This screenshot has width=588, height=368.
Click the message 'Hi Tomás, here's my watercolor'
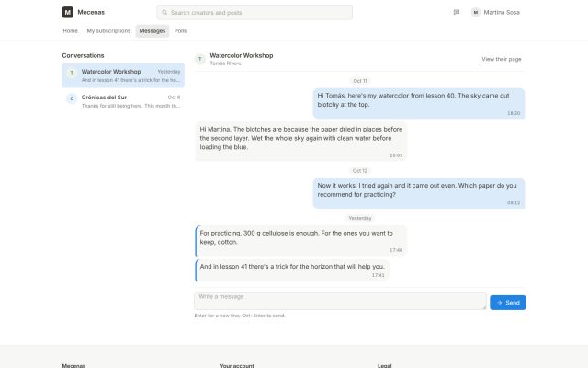point(419,104)
